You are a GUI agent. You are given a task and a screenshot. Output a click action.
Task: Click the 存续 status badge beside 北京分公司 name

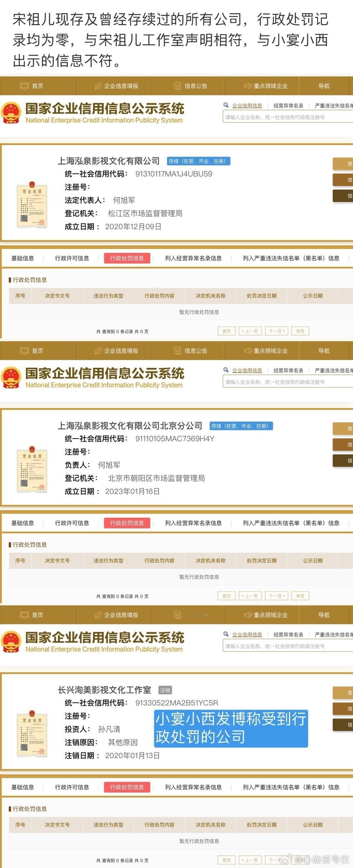pyautogui.click(x=241, y=426)
